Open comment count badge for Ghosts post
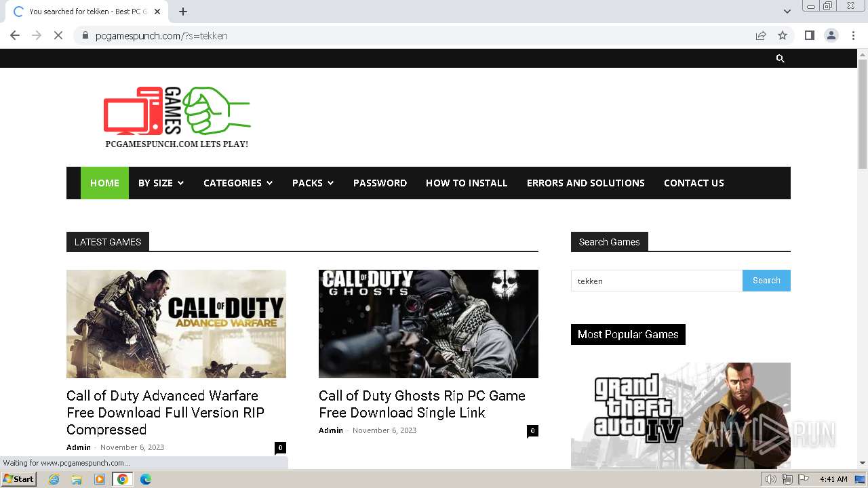This screenshot has height=488, width=868. (532, 430)
